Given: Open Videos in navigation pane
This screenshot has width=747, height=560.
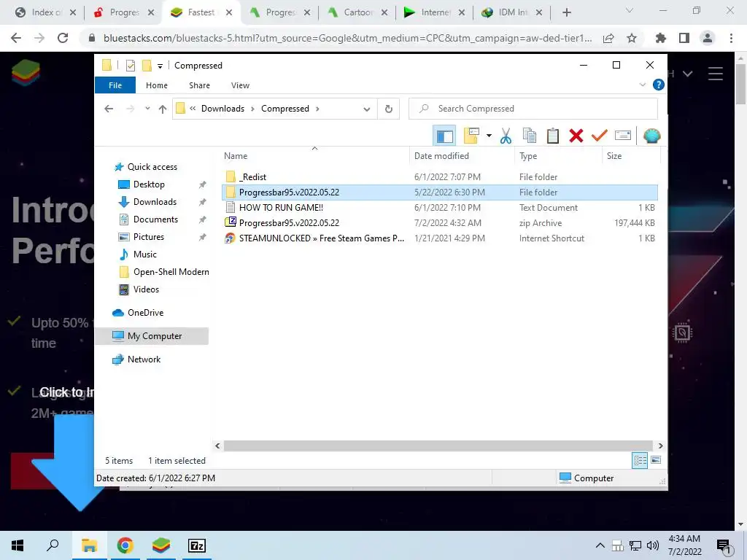Looking at the screenshot, I should tap(146, 289).
